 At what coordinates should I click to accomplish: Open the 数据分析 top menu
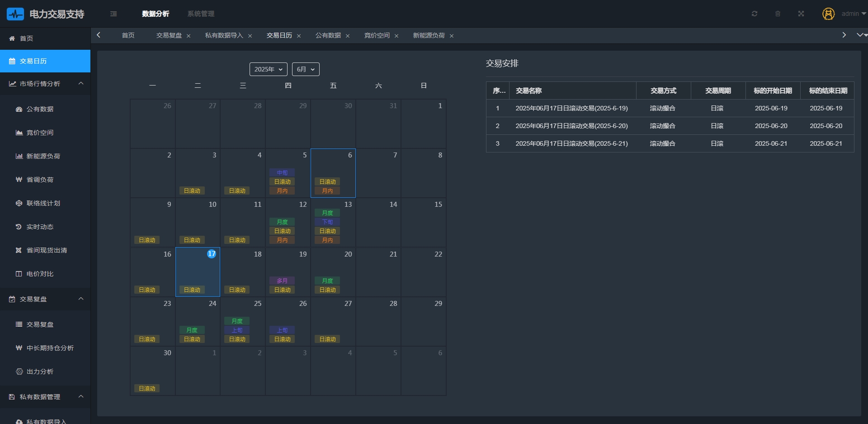tap(156, 14)
